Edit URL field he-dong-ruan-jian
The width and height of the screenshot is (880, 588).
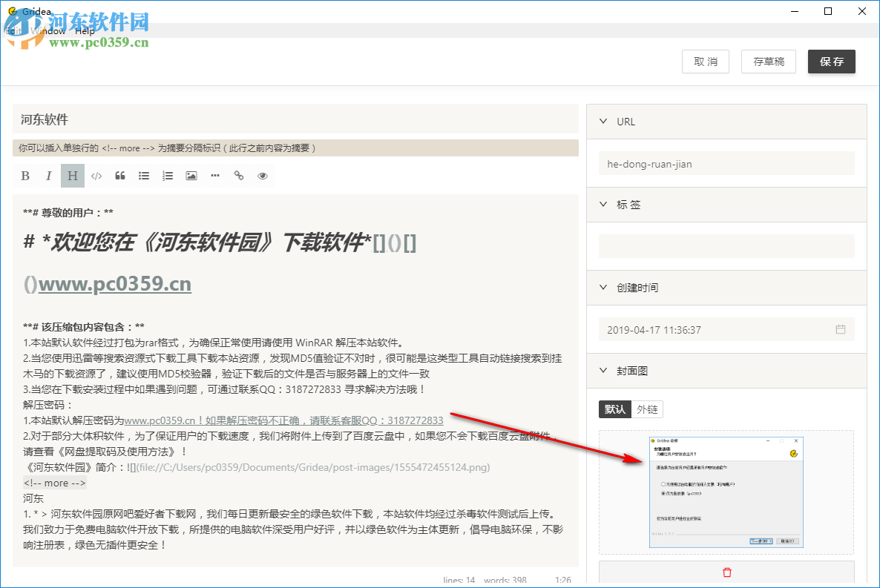pos(726,164)
